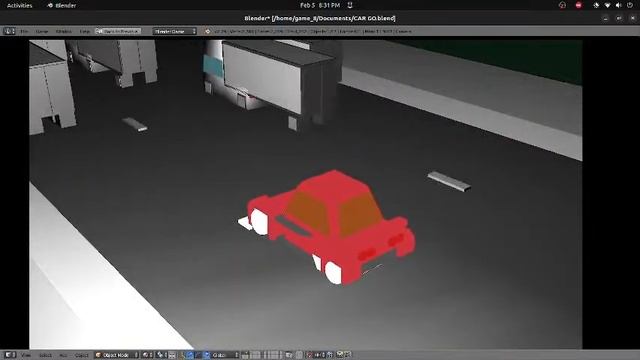Toggle manipulate center points option
640x360 pixels.
[x=172, y=355]
